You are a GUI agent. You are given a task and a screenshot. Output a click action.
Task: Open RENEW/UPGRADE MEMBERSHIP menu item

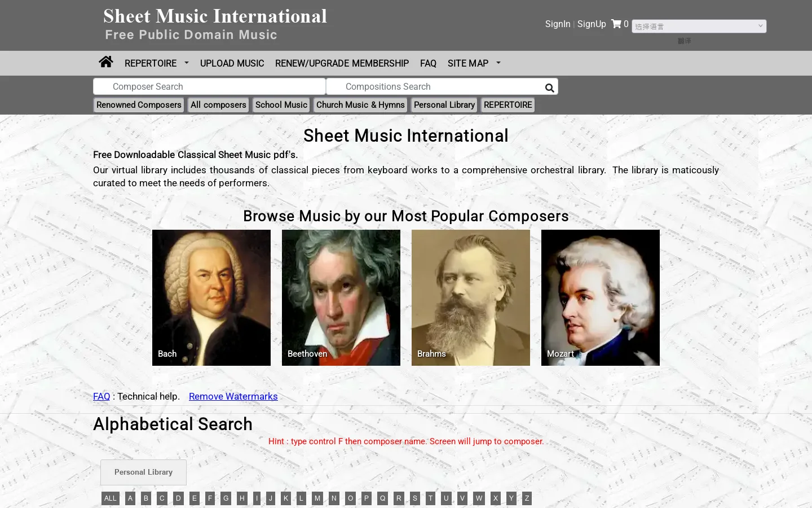click(x=342, y=63)
